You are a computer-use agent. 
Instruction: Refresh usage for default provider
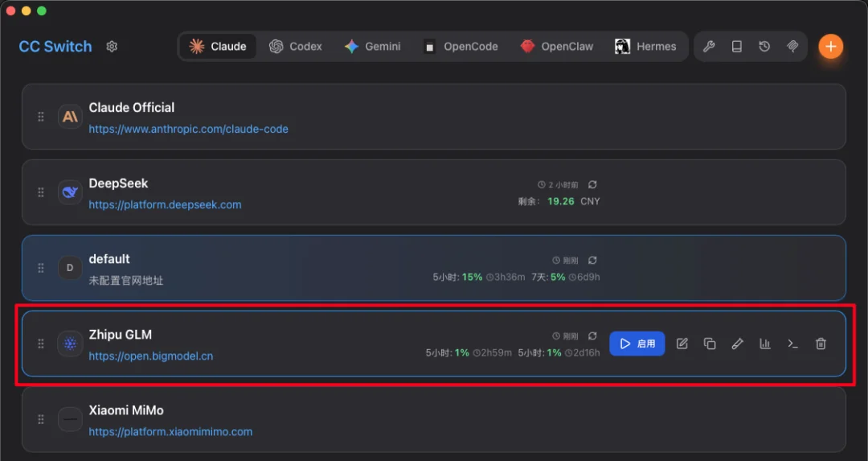click(592, 261)
